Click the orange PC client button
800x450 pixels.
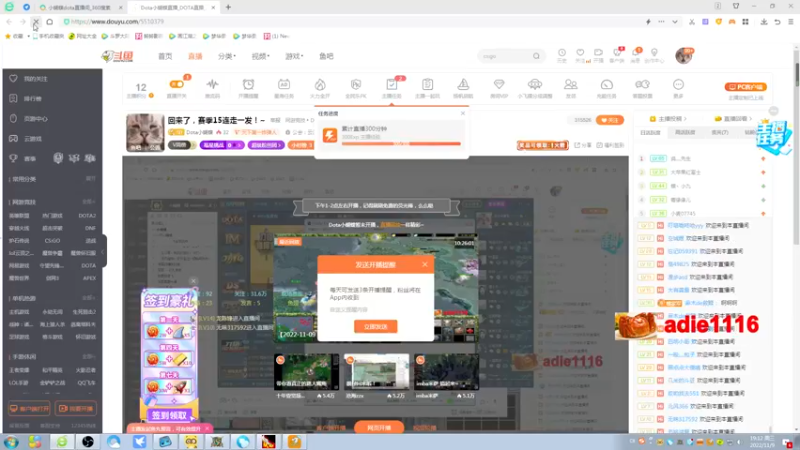745,87
